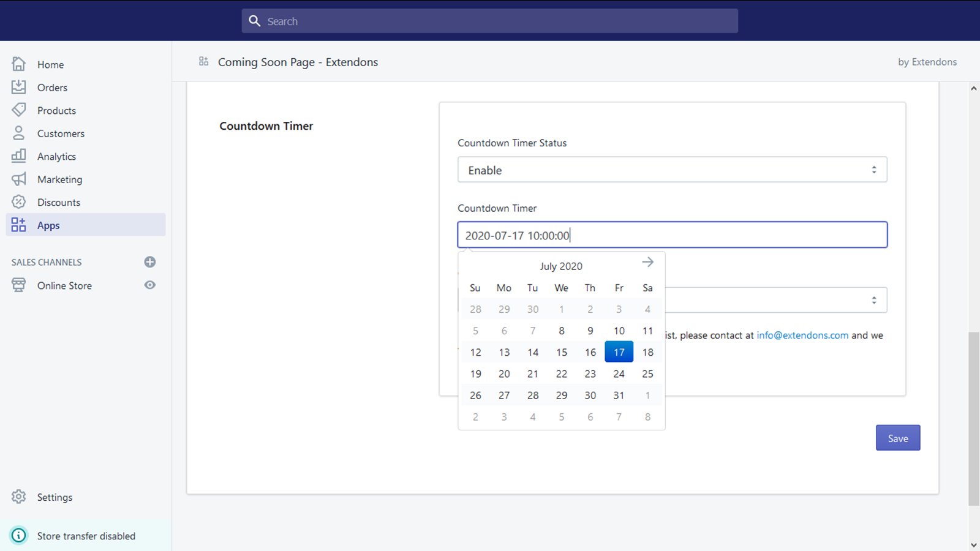
Task: Open the Apps menu item
Action: 48,225
